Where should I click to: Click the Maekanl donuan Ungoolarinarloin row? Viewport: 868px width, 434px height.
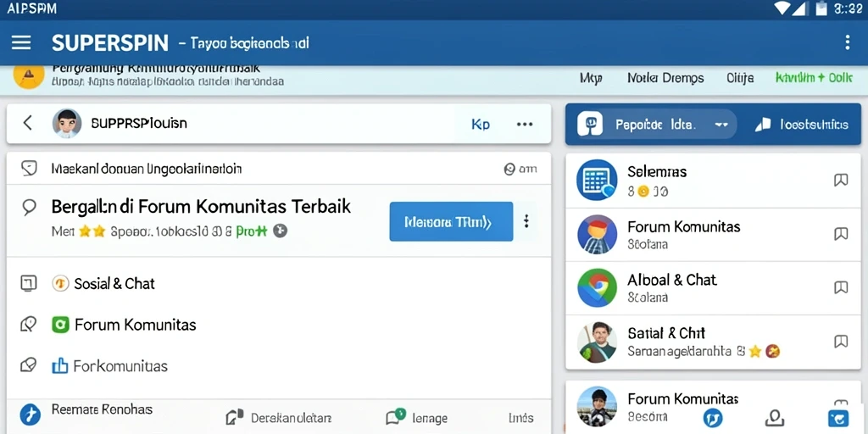(278, 169)
